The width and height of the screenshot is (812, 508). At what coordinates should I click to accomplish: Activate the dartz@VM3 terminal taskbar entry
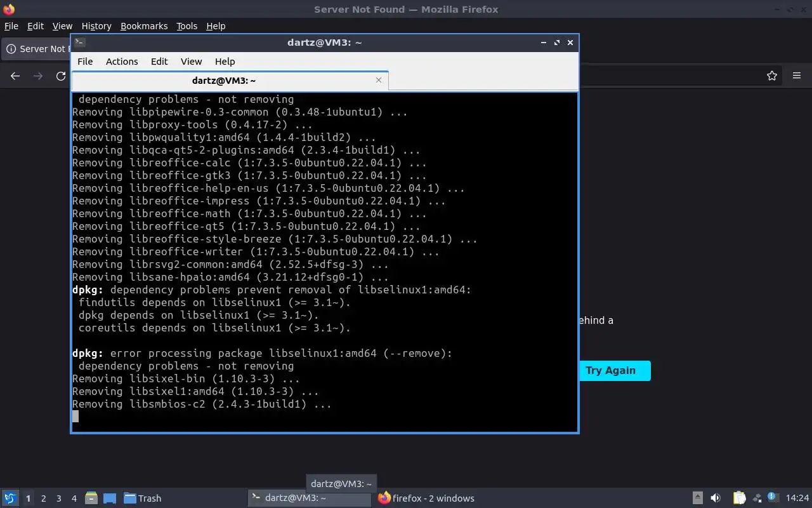coord(310,498)
